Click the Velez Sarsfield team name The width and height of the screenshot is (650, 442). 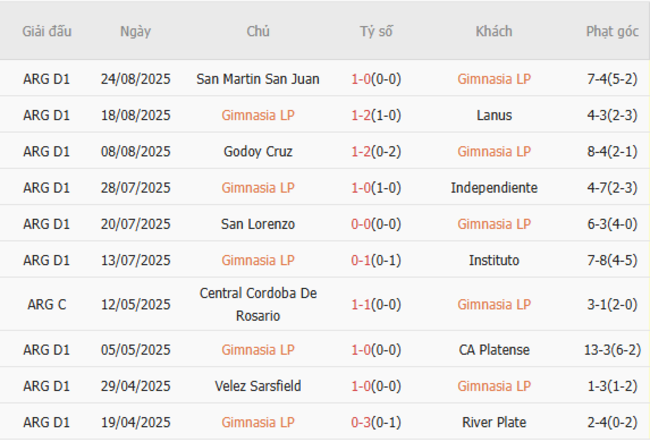(258, 386)
